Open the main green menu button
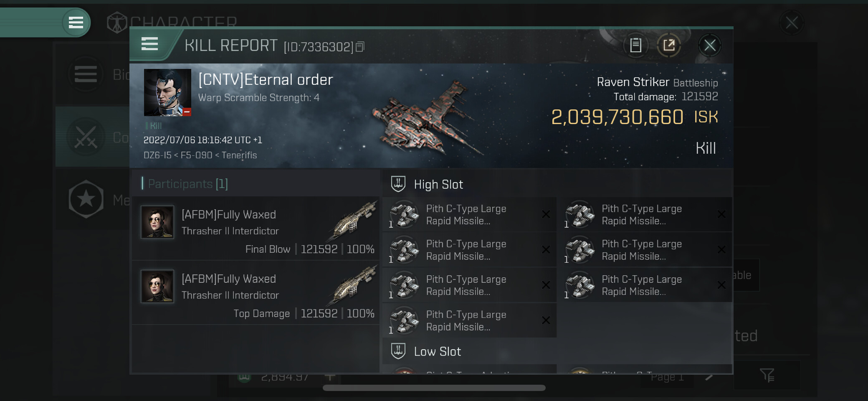 point(76,22)
